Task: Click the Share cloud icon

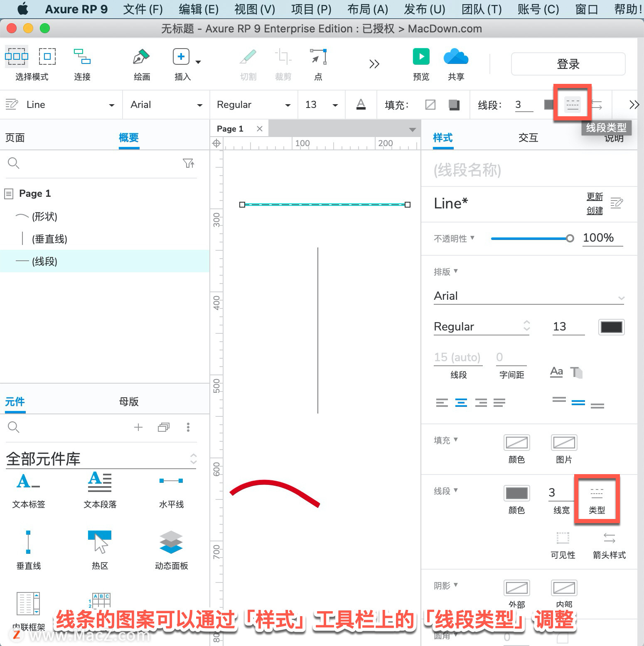Action: tap(456, 56)
